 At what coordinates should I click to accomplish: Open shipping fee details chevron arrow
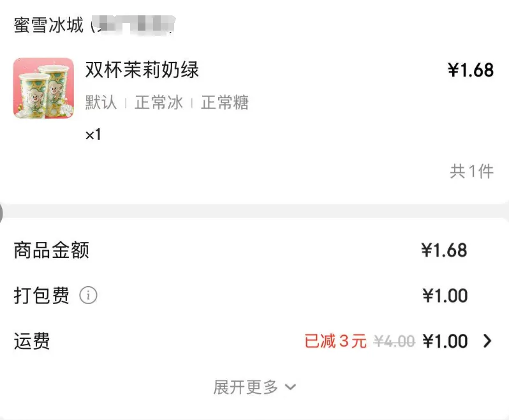click(x=488, y=341)
